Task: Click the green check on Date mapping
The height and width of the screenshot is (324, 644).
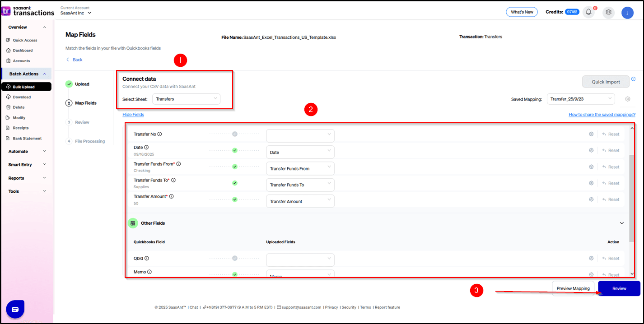Action: click(235, 150)
